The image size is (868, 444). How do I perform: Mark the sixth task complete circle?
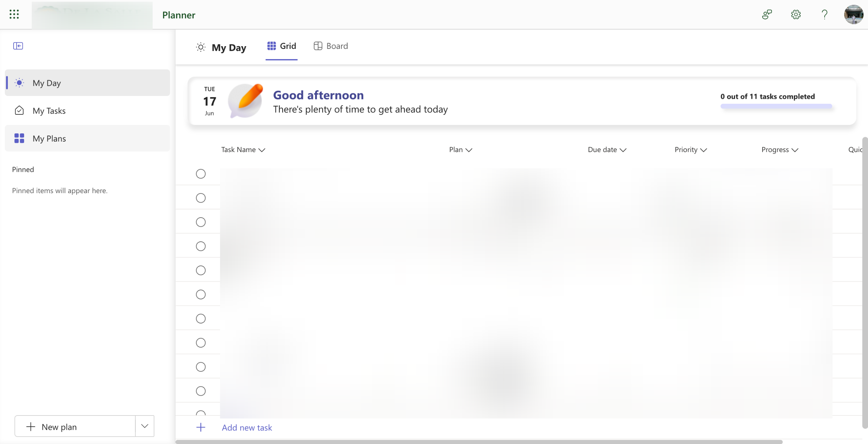201,294
